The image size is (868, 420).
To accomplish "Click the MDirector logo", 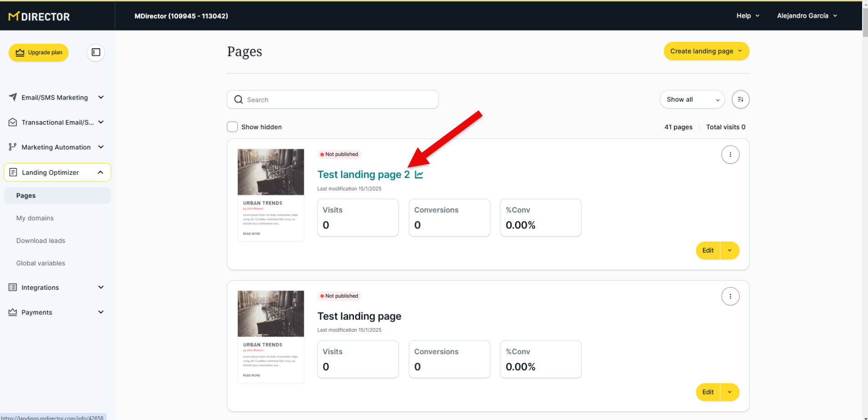I will pos(40,16).
